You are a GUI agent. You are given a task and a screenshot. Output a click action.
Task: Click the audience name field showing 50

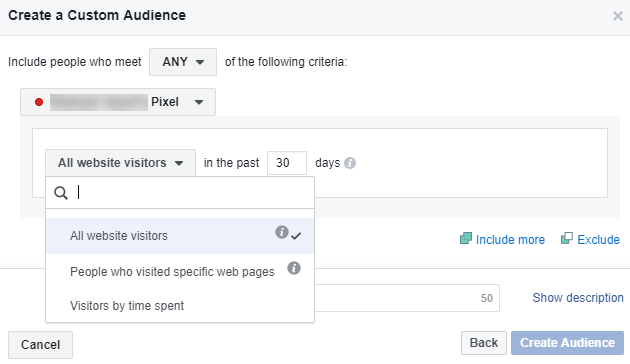[x=407, y=298]
